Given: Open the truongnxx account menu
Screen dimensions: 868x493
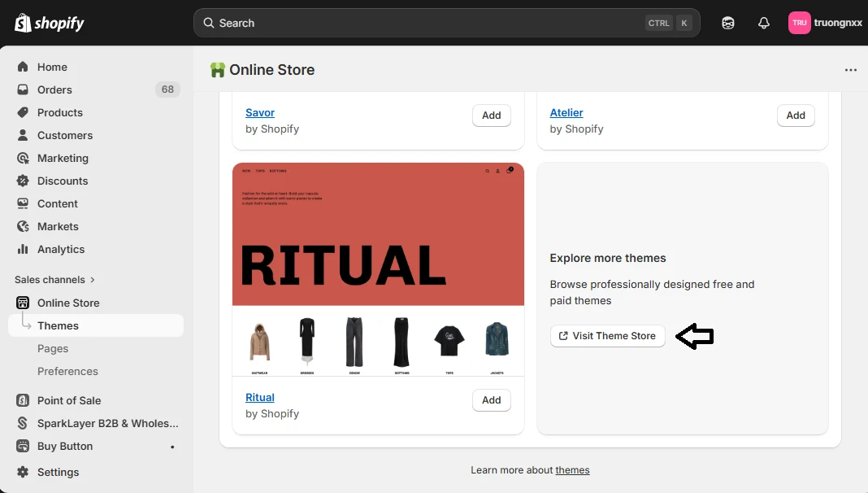Looking at the screenshot, I should point(825,22).
